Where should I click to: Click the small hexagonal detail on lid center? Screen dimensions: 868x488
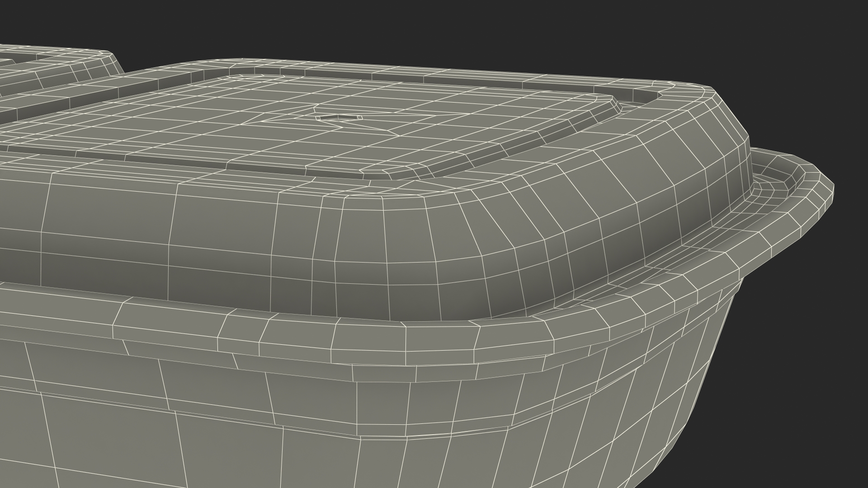(340, 117)
